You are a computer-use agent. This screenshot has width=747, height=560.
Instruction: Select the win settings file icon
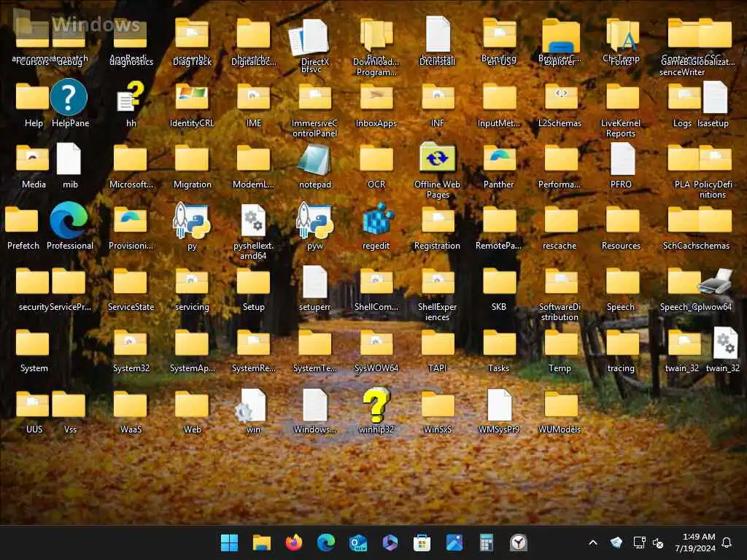tap(252, 405)
